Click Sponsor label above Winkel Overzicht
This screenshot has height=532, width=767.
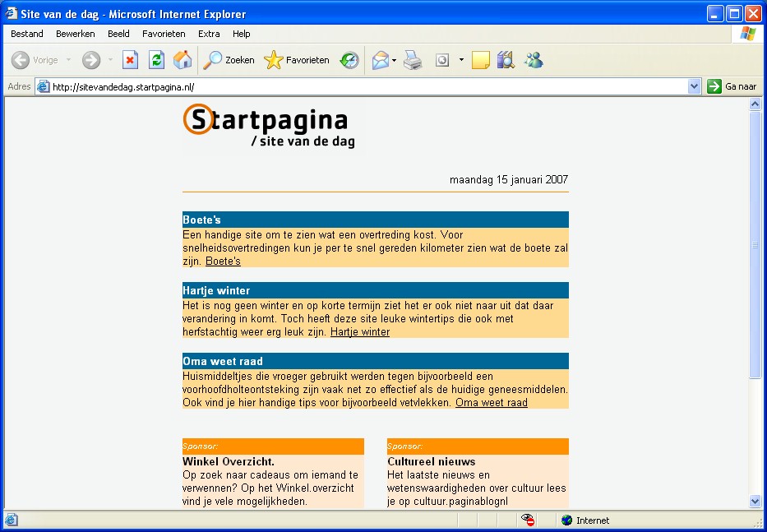(x=200, y=446)
